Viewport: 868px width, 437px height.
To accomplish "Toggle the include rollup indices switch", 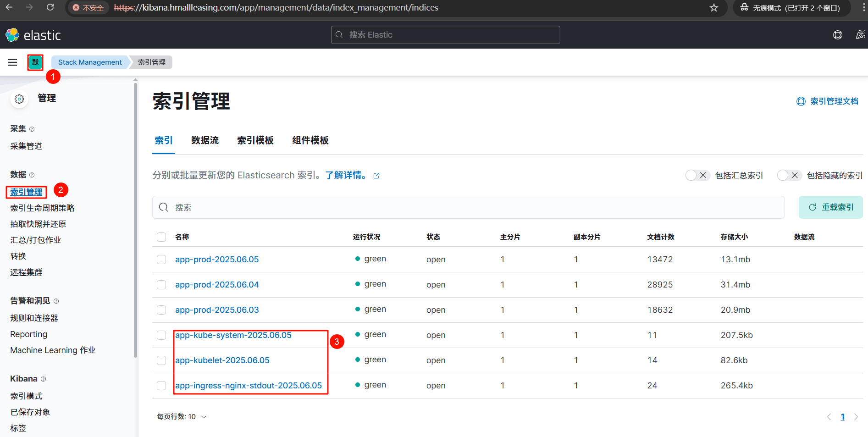I will coord(697,175).
